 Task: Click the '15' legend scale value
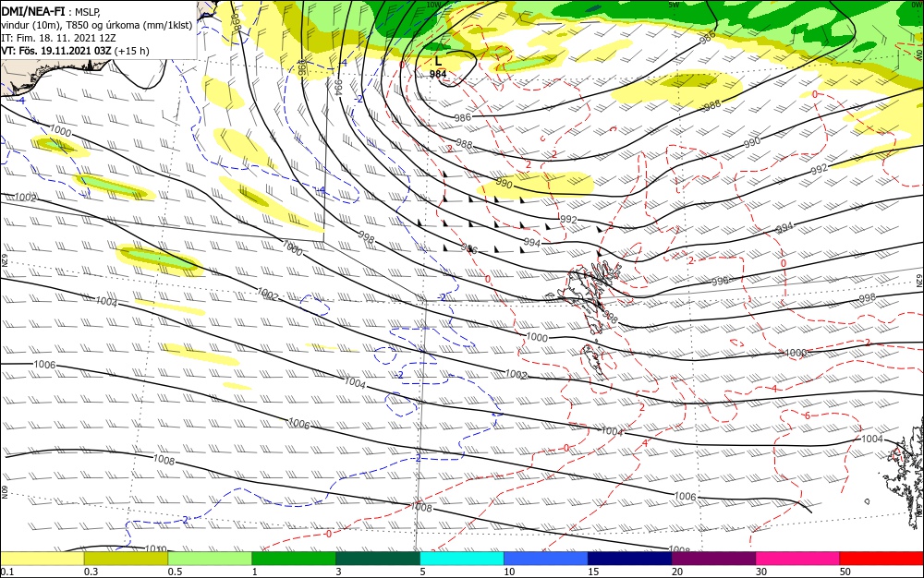tap(593, 572)
